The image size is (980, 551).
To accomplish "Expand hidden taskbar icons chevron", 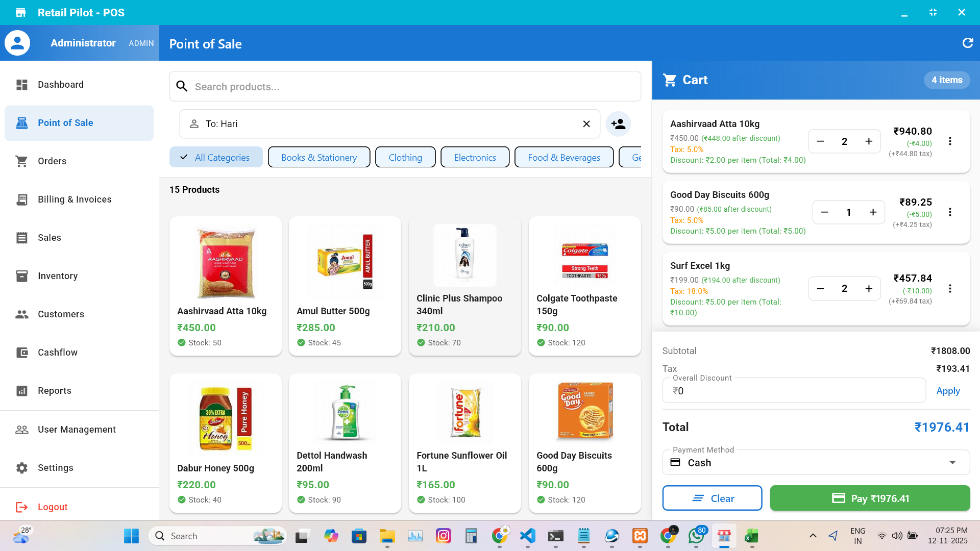I will point(813,536).
